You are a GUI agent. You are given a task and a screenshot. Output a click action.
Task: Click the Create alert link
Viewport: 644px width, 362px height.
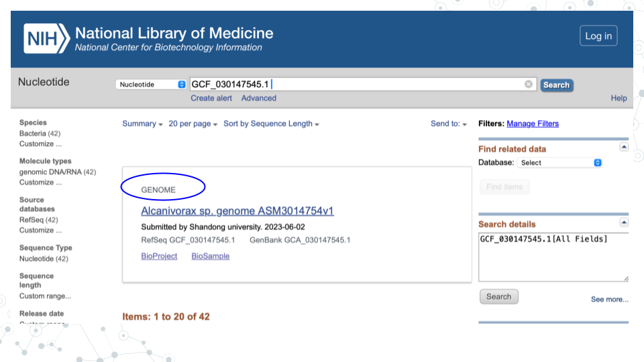(211, 98)
